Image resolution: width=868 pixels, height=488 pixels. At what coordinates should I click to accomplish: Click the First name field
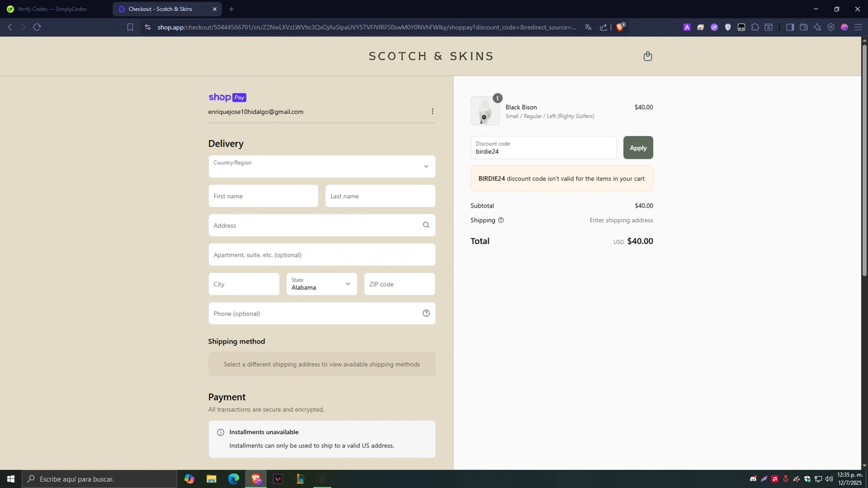[x=263, y=196]
